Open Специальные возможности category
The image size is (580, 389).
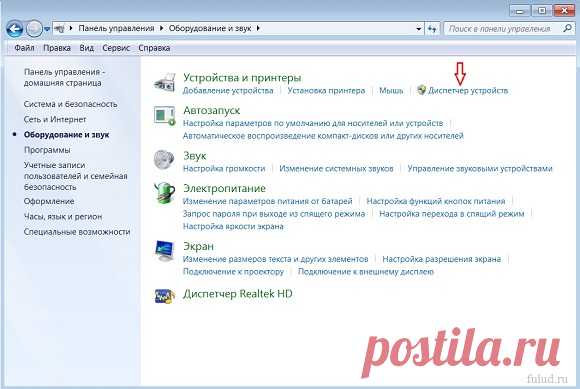tap(77, 232)
